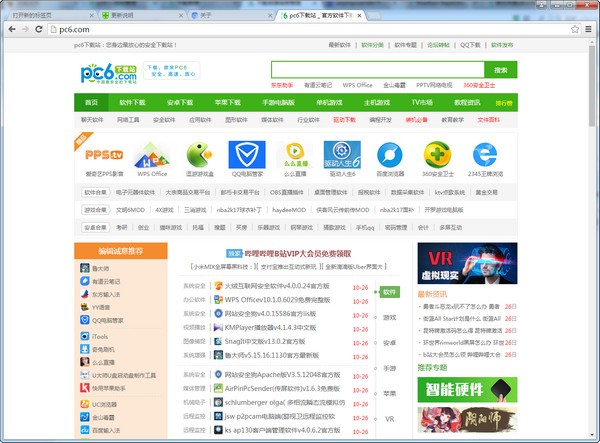Click the WPS Office hot search link
This screenshot has height=443, width=600.
click(357, 85)
